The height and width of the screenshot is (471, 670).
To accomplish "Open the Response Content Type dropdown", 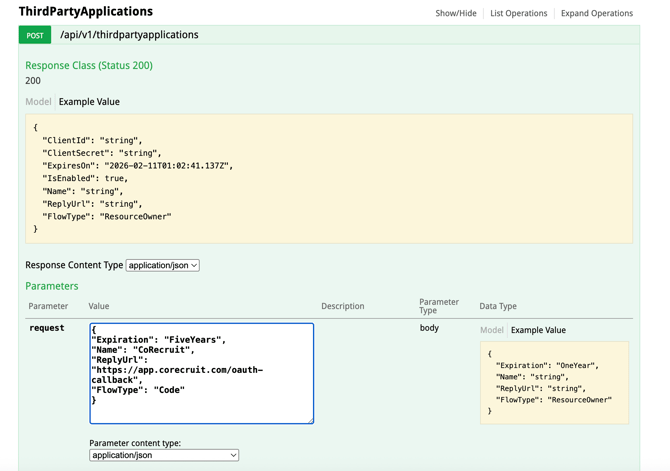I will click(x=162, y=265).
